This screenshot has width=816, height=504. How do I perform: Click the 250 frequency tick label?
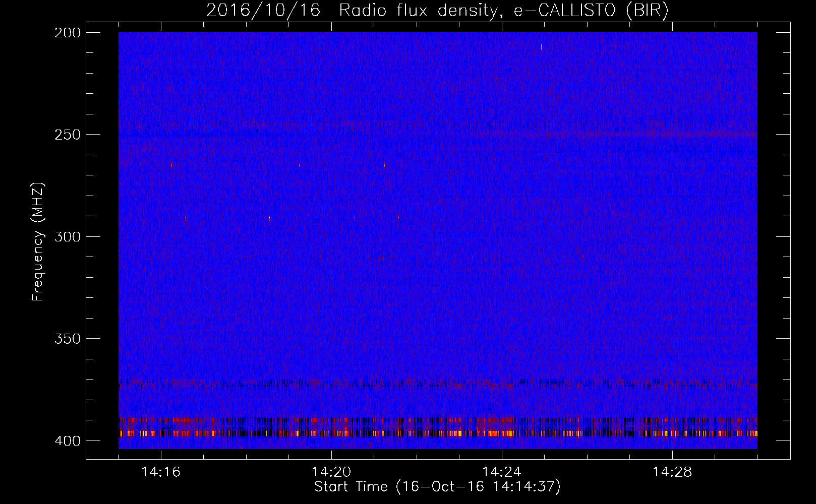(x=68, y=135)
